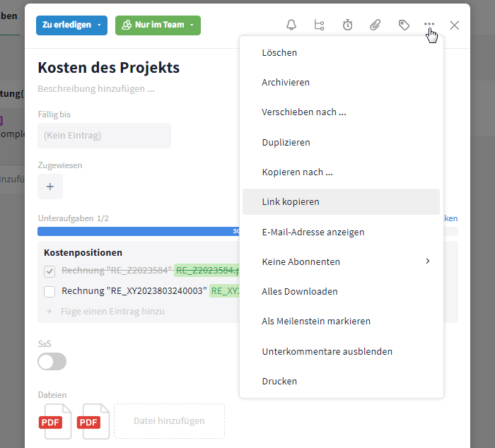Close the task dialog with X
Image resolution: width=495 pixels, height=448 pixels.
[454, 25]
